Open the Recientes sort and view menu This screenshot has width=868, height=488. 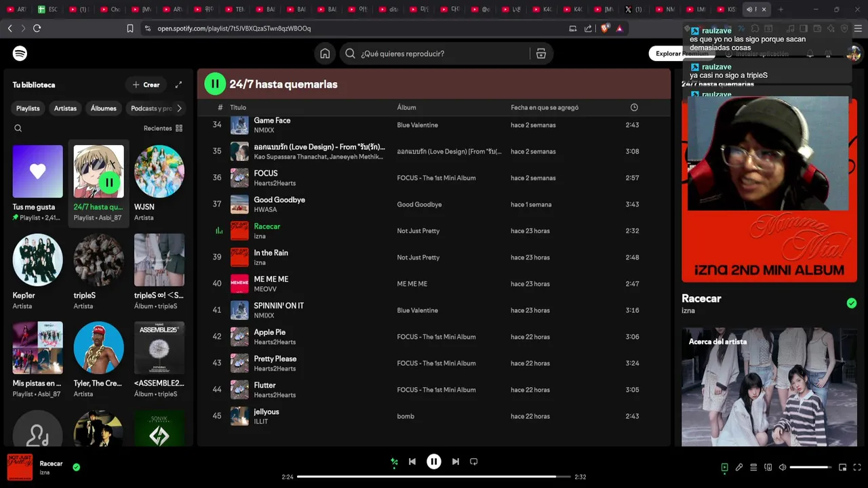pyautogui.click(x=163, y=128)
